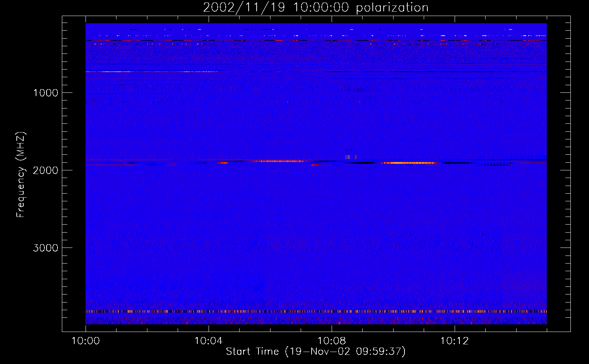Viewport: 589px width, 364px height.
Task: Click the plot title '2002/11/19 10:00:00 polarization'
Action: [316, 8]
